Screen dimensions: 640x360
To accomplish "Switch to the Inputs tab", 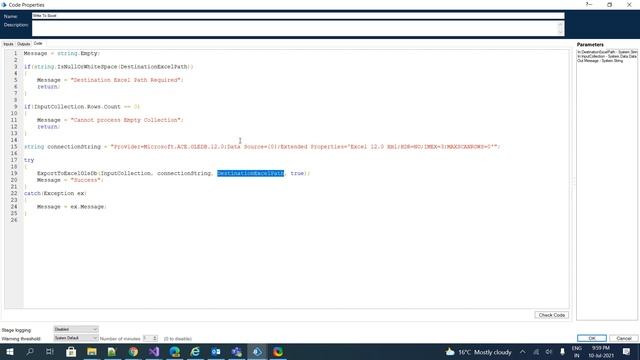I will pyautogui.click(x=8, y=44).
